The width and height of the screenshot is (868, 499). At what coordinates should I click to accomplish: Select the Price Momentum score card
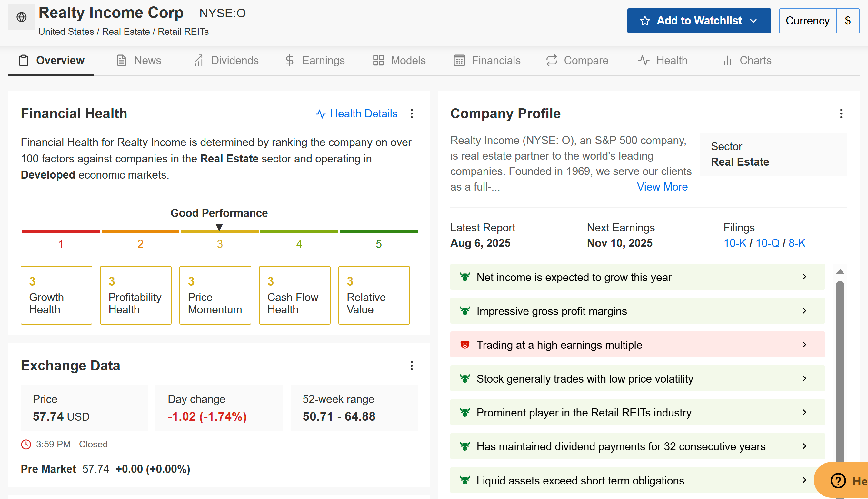pyautogui.click(x=215, y=295)
